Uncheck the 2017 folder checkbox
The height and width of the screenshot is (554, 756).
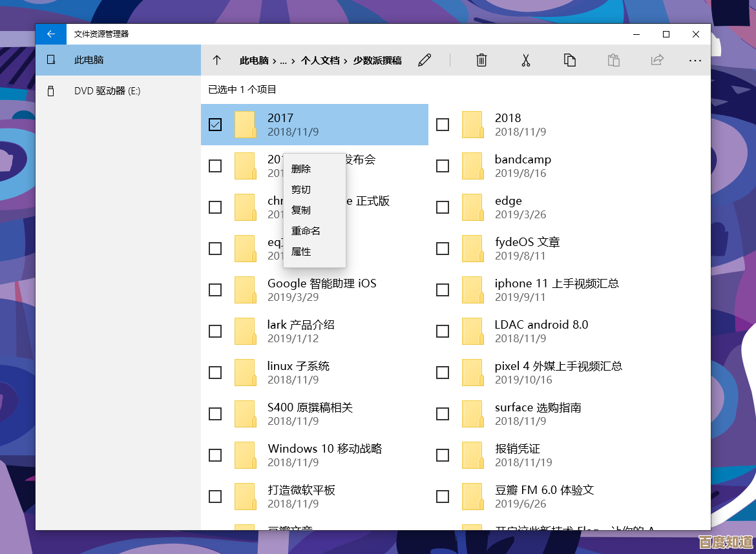pyautogui.click(x=215, y=125)
